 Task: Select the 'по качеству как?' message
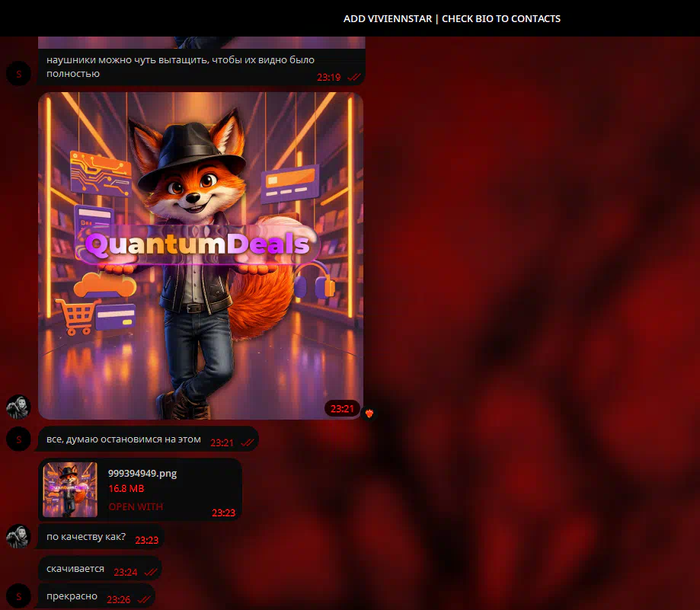click(86, 537)
